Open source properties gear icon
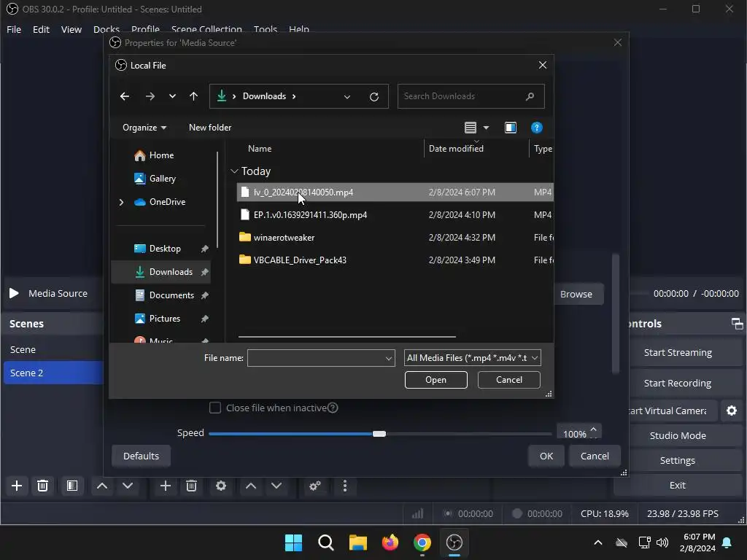Screen dimensions: 747x560 click(221, 486)
